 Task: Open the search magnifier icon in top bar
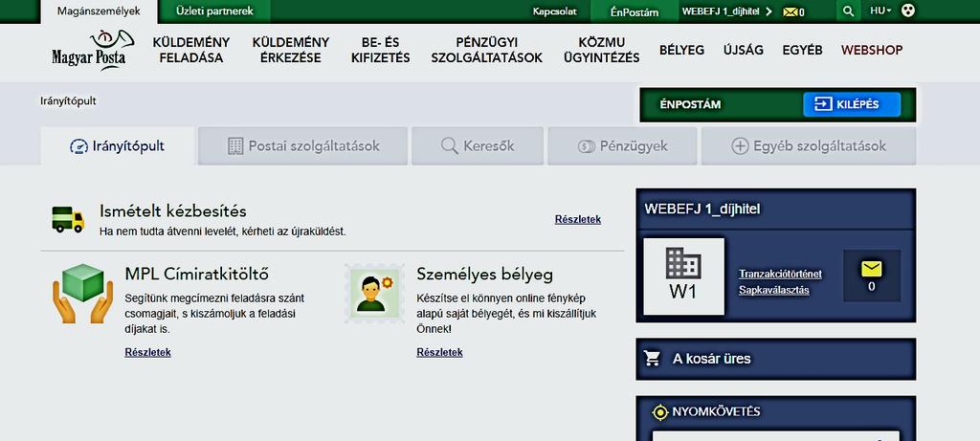pos(848,11)
